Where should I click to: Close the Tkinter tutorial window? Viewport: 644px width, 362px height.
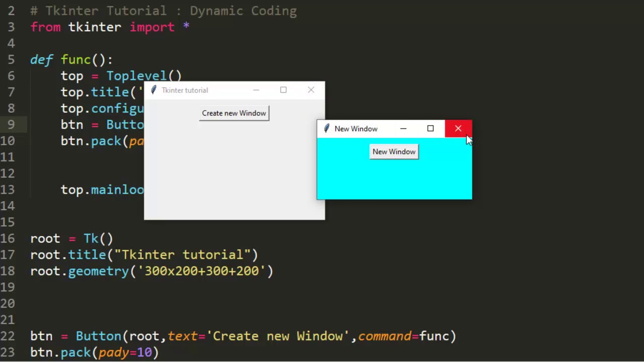(311, 90)
